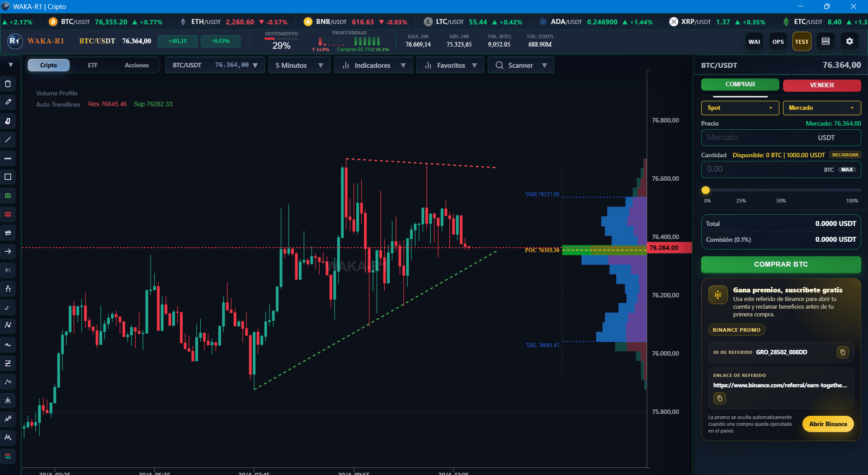
Task: Click the MAX quantity button
Action: tap(847, 169)
